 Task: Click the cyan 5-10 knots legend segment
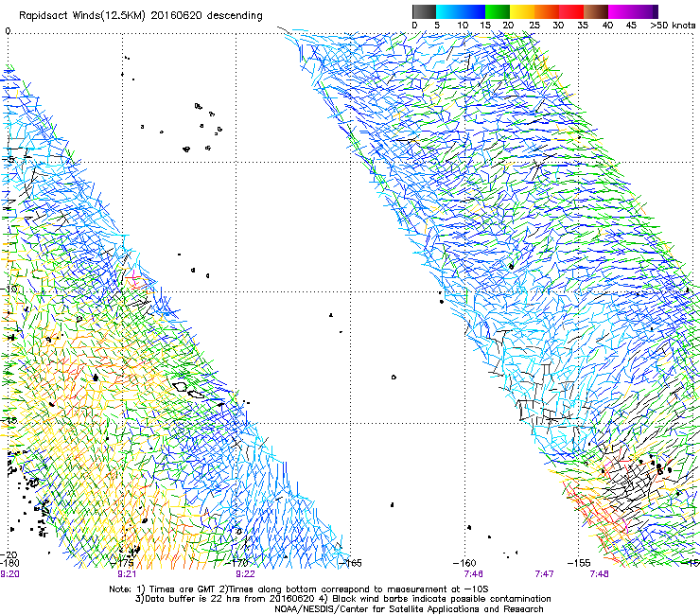[x=448, y=11]
